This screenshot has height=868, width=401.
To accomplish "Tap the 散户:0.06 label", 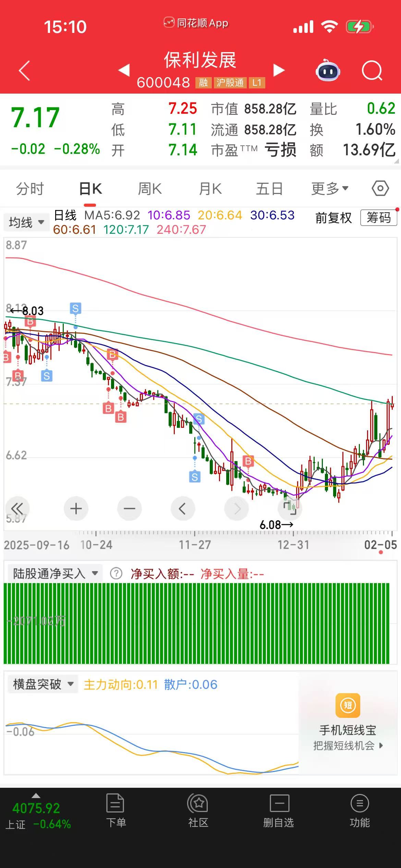I will (191, 685).
